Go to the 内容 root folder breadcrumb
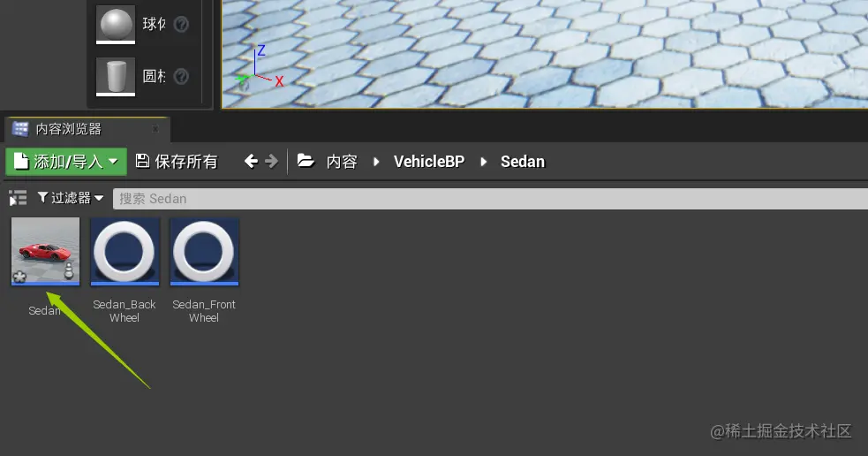 (x=342, y=161)
